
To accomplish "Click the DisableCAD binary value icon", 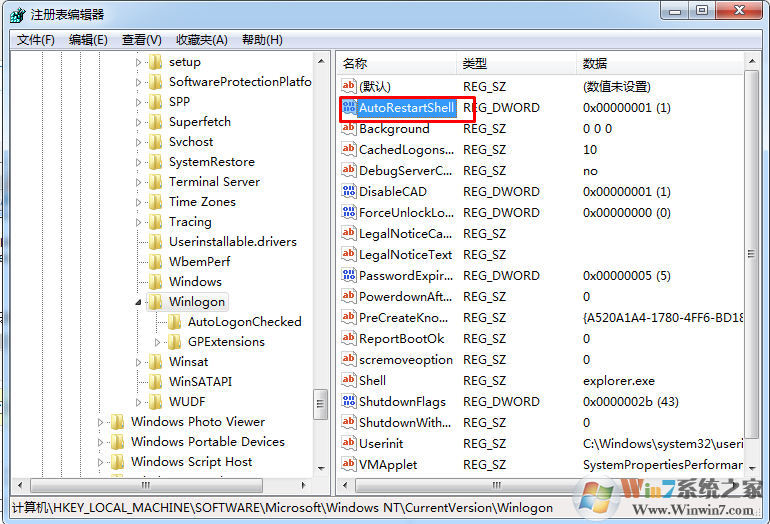I will pyautogui.click(x=349, y=191).
